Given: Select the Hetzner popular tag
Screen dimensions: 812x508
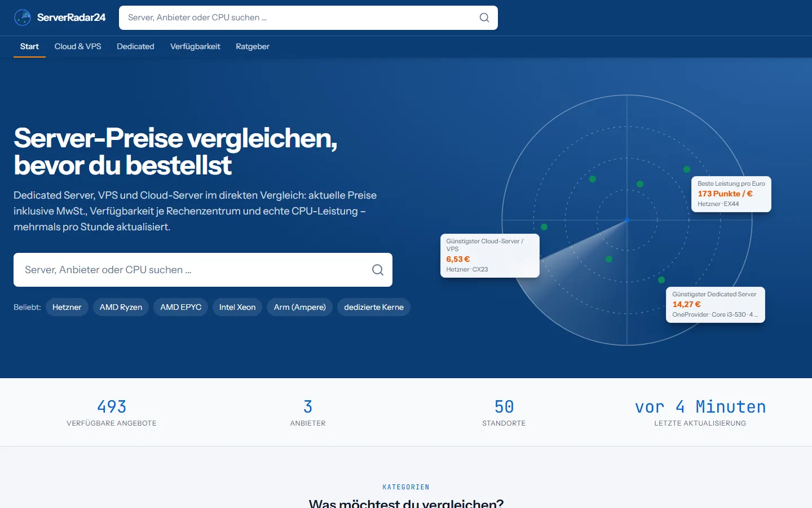Looking at the screenshot, I should tap(67, 307).
